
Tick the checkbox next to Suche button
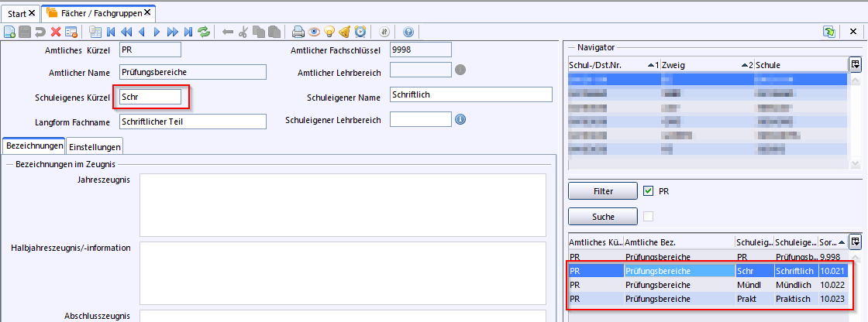click(649, 216)
